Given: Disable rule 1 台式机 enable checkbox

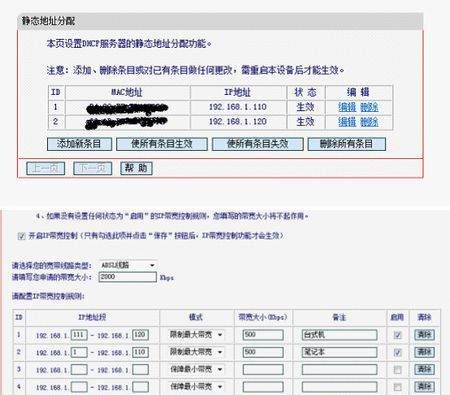Looking at the screenshot, I should tap(397, 335).
